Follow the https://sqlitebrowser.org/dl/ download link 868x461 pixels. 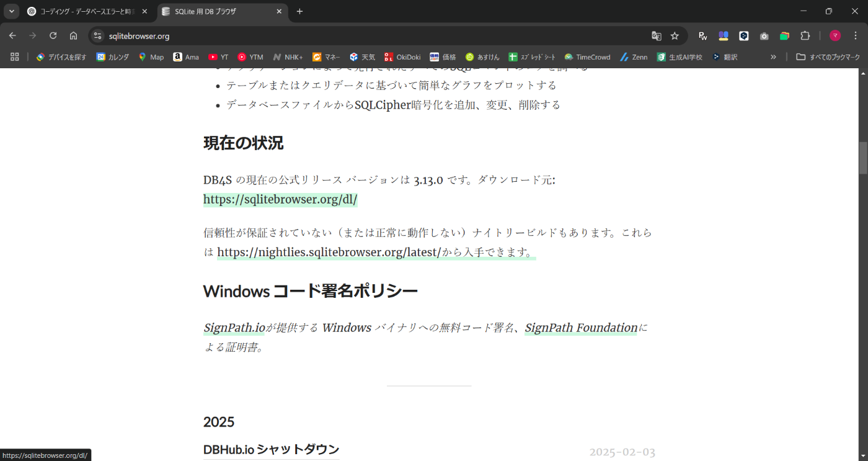(280, 200)
